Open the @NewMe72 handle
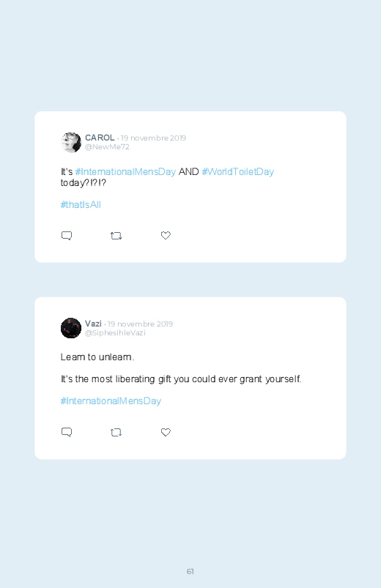The image size is (381, 588). (107, 147)
